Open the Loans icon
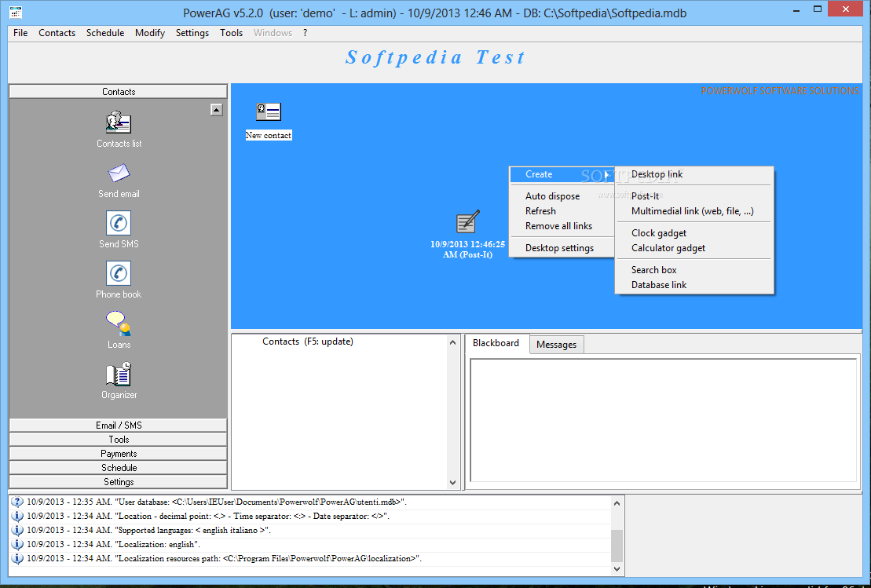 [119, 323]
